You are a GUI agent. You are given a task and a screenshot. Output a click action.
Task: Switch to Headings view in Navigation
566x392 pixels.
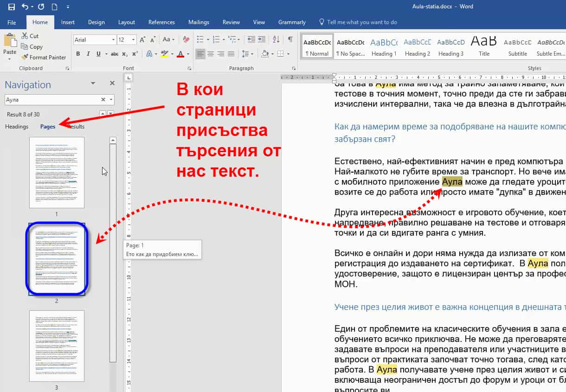tap(17, 126)
